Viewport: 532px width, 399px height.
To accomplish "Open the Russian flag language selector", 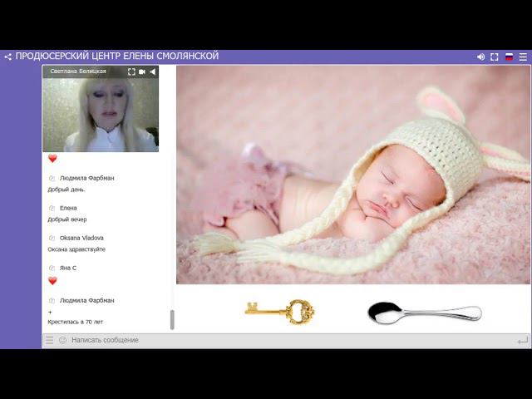I will [509, 57].
